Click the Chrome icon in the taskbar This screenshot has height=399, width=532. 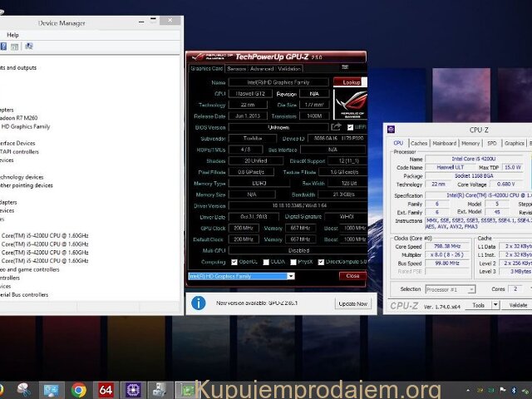pos(78,389)
